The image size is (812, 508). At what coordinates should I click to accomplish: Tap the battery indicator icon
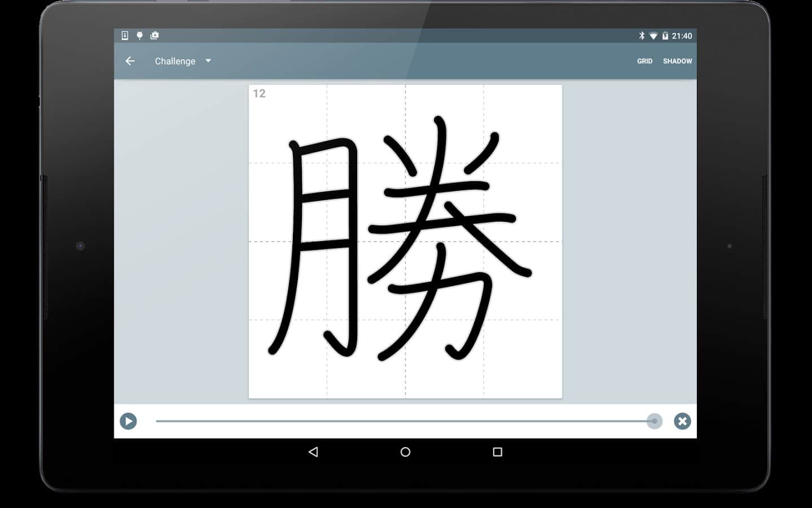tap(665, 36)
